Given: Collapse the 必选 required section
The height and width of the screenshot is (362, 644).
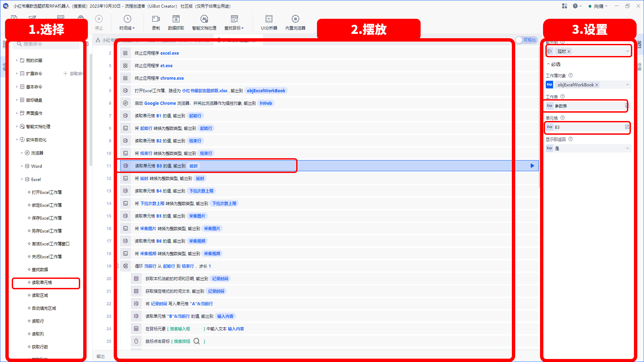Looking at the screenshot, I should coord(548,64).
